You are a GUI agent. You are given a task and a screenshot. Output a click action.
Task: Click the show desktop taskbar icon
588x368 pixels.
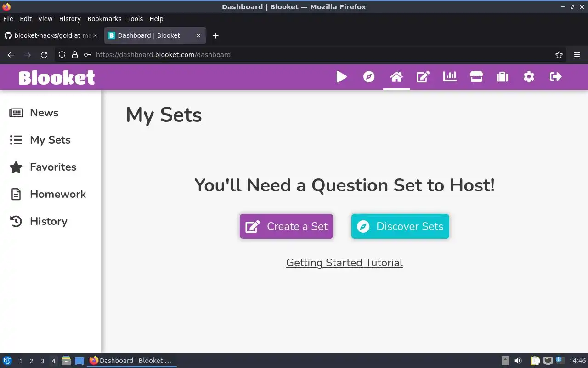[79, 361]
